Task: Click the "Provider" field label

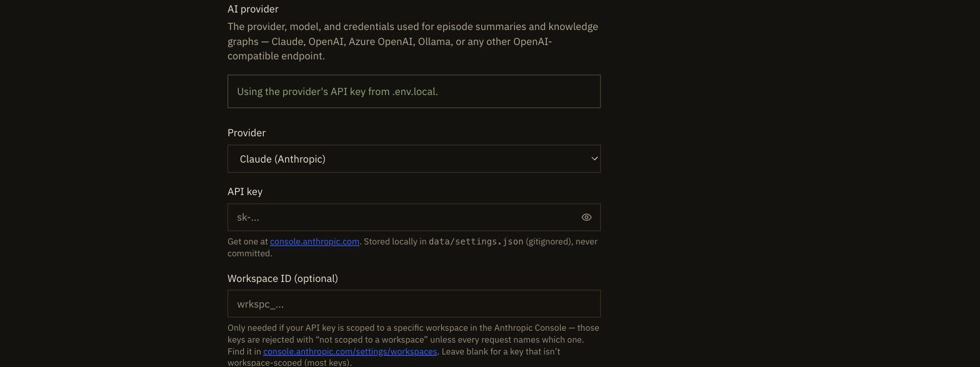Action: point(246,133)
